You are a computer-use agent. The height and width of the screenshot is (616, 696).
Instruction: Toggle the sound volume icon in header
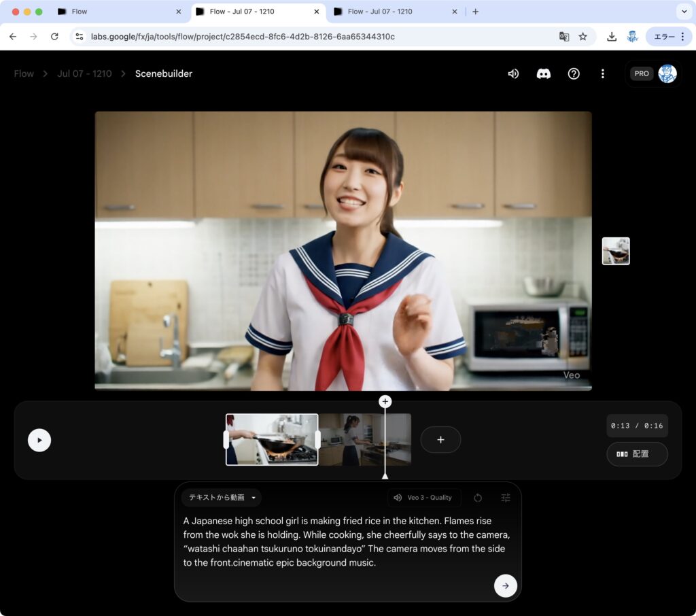(513, 73)
